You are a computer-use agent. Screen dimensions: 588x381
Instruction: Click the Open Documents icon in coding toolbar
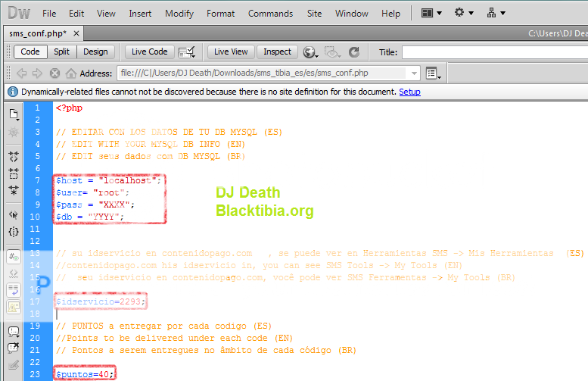[x=14, y=114]
